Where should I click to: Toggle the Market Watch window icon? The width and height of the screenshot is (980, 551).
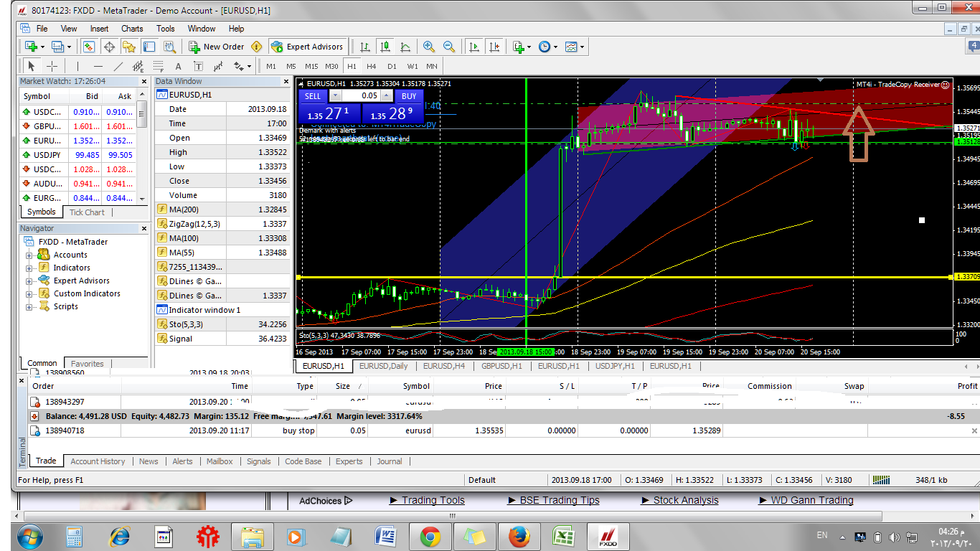click(x=89, y=47)
